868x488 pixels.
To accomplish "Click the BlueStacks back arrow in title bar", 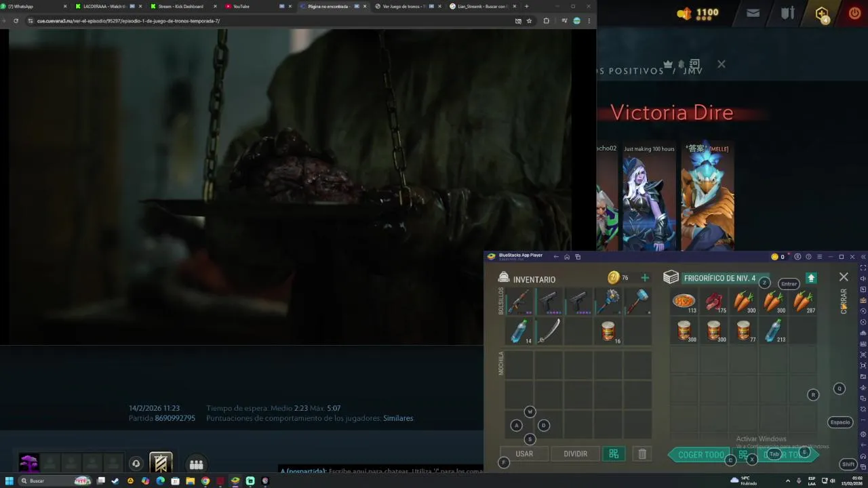I will click(x=556, y=257).
